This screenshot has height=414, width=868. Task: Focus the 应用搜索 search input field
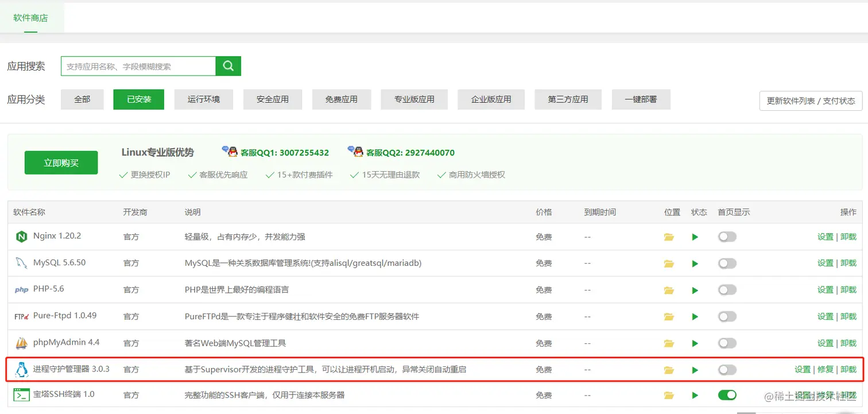point(138,66)
